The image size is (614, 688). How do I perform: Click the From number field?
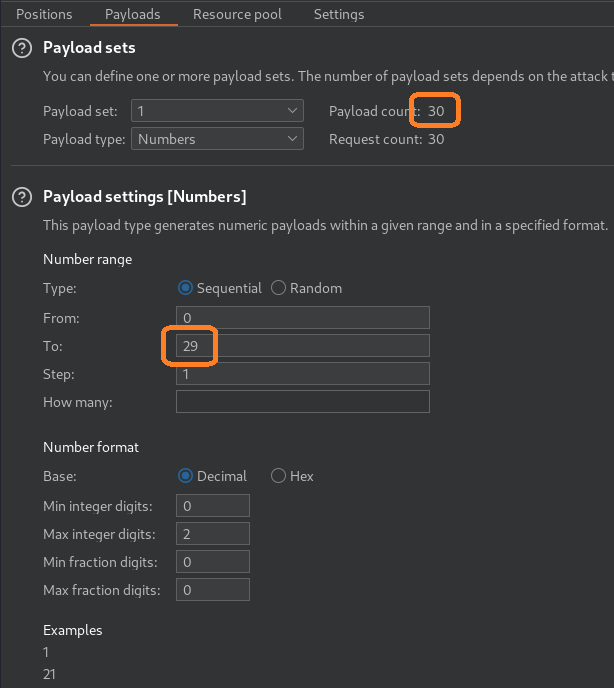coord(302,318)
